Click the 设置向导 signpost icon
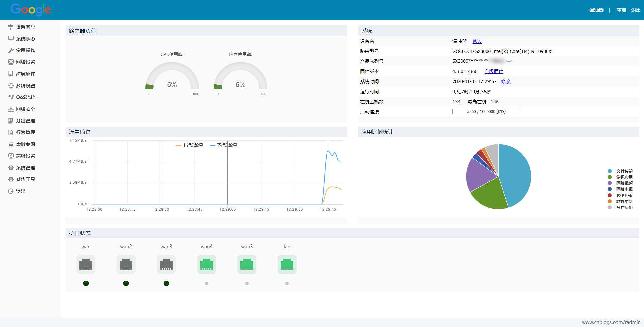Image resolution: width=644 pixels, height=327 pixels. (x=11, y=27)
